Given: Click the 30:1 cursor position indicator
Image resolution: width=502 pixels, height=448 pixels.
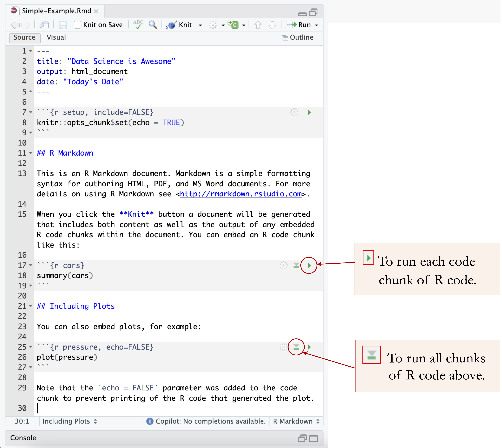Looking at the screenshot, I should point(22,422).
